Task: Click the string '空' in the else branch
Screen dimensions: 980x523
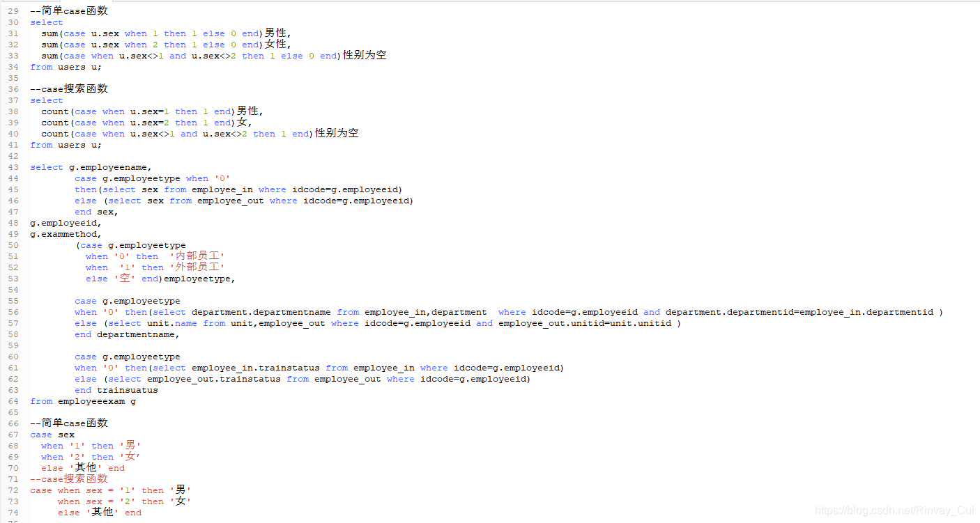Action: 125,279
